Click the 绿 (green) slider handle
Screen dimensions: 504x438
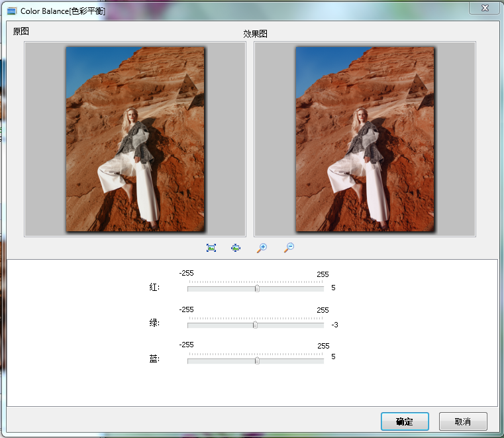[x=255, y=325]
